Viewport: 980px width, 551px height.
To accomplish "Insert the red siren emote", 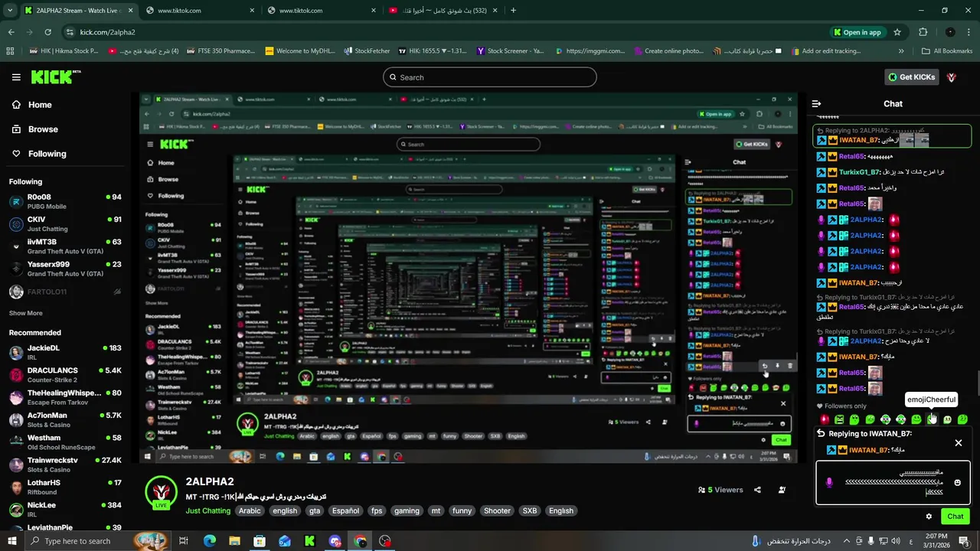I will pyautogui.click(x=825, y=419).
